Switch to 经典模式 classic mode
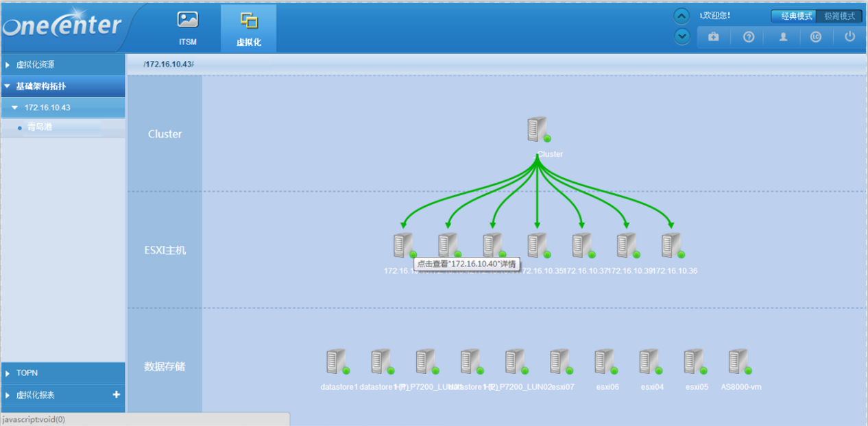 [x=796, y=16]
